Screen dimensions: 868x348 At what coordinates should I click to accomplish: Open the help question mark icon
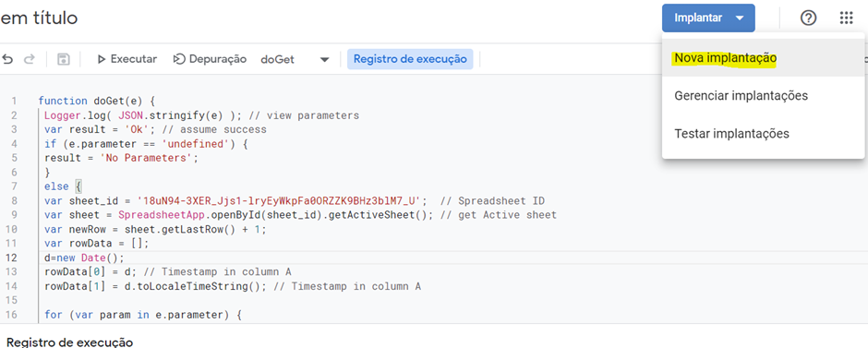[808, 18]
